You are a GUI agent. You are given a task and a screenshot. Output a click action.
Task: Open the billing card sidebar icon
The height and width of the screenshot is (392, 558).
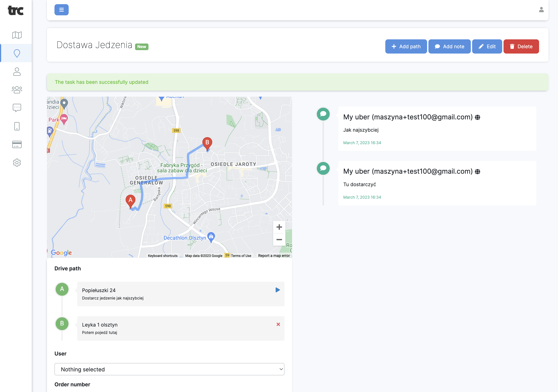tap(17, 144)
